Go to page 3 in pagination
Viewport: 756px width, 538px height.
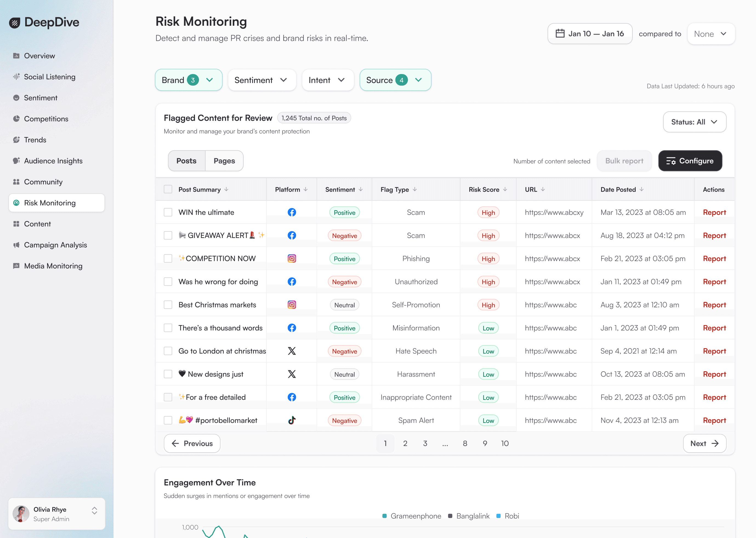[425, 443]
